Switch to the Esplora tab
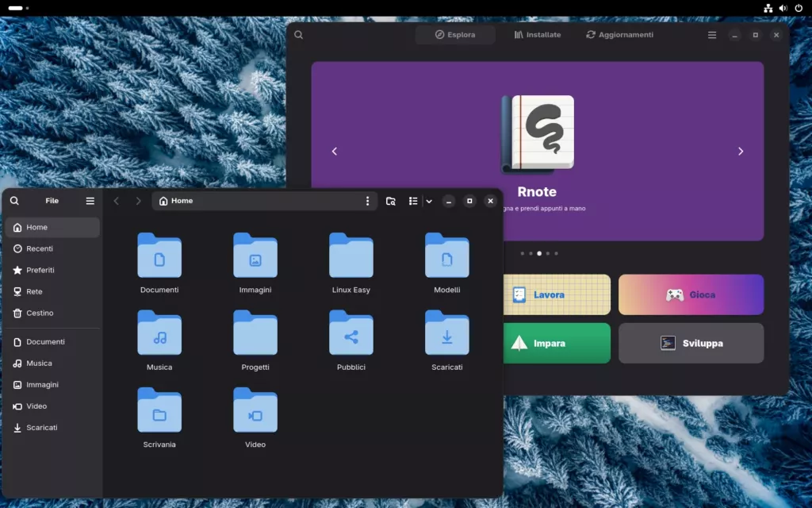Viewport: 812px width, 508px height. click(455, 35)
